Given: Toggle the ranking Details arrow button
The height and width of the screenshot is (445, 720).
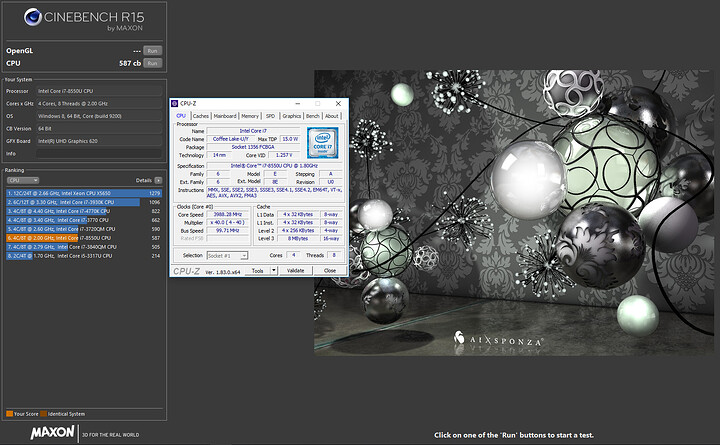Looking at the screenshot, I should click(158, 180).
